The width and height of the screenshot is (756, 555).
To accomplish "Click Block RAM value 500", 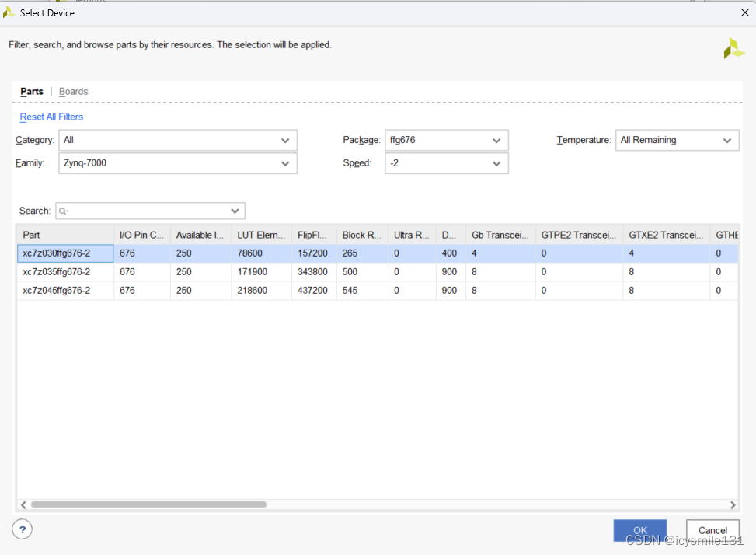I will click(x=350, y=272).
